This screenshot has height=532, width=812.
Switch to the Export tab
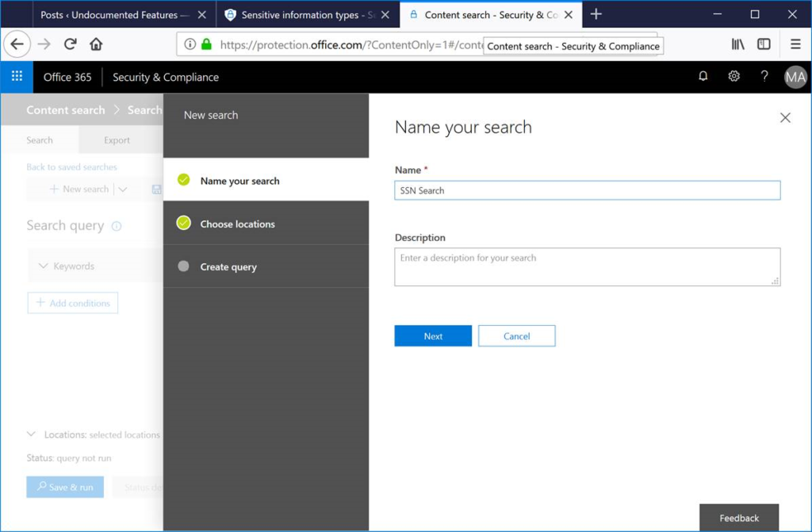[118, 139]
